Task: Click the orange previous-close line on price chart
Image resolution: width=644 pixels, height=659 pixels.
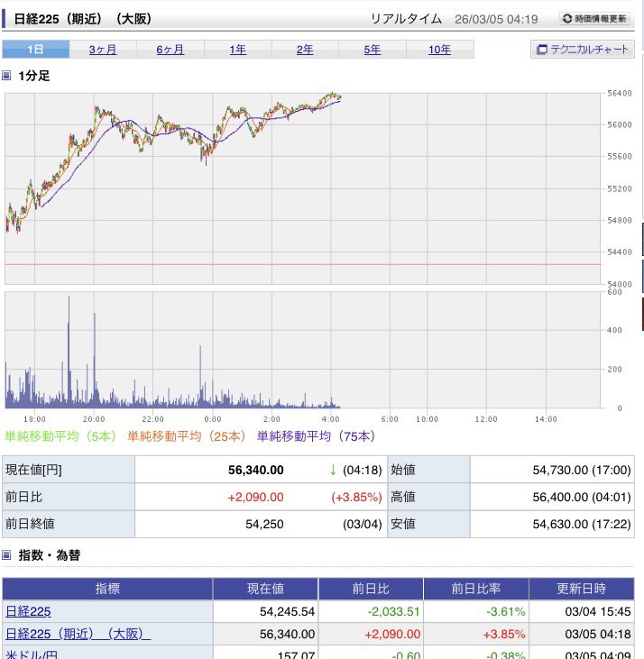Action: [303, 264]
